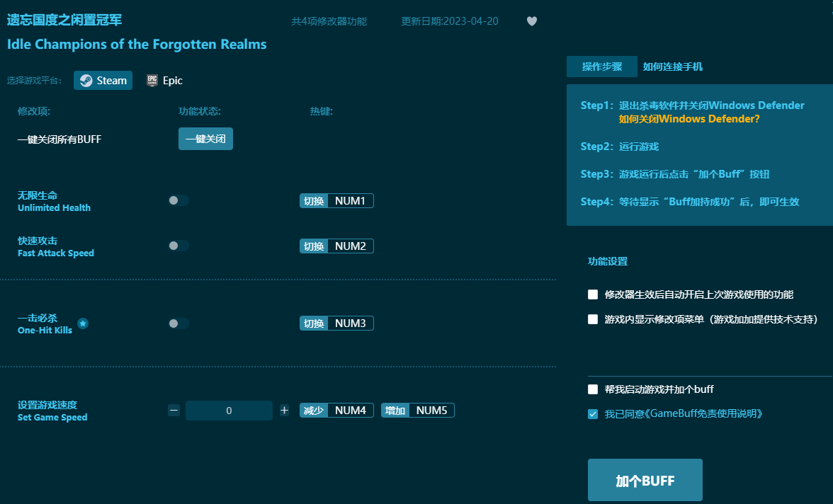
Task: Click 切换 label for One-Hit Kills hotkey
Action: pos(314,323)
